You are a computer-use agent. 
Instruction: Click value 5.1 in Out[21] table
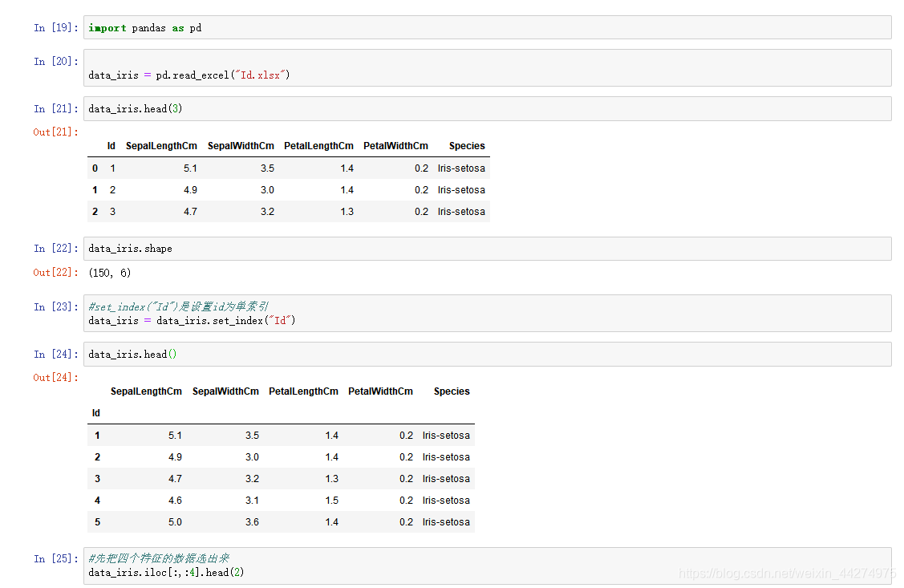190,168
